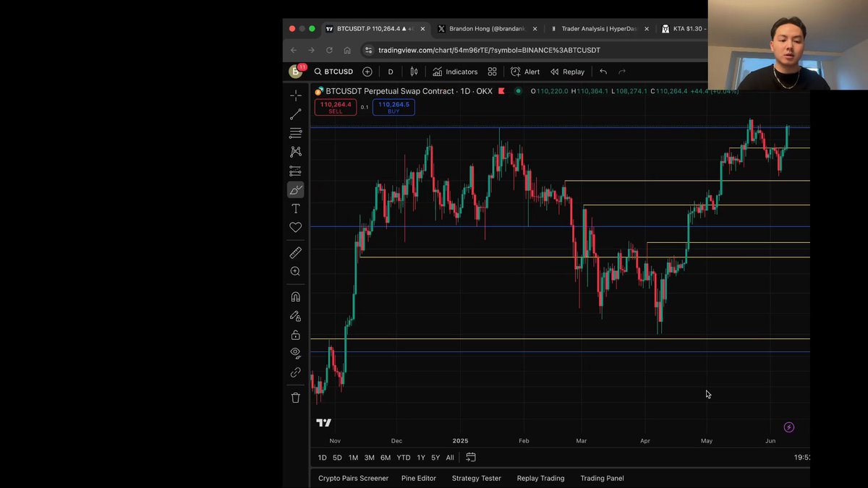
Task: Open the indicator templates grid icon
Action: click(493, 72)
